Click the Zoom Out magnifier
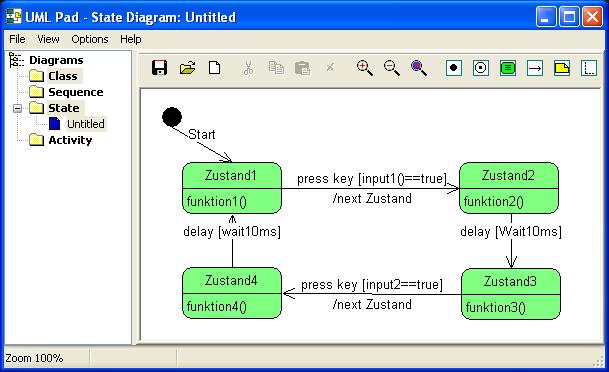This screenshot has width=609, height=372. (x=392, y=68)
